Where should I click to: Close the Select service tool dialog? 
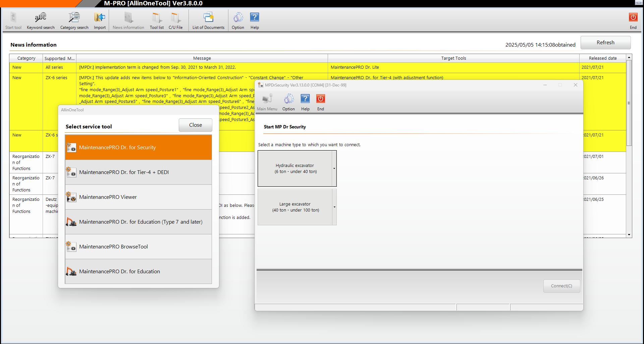tap(196, 125)
